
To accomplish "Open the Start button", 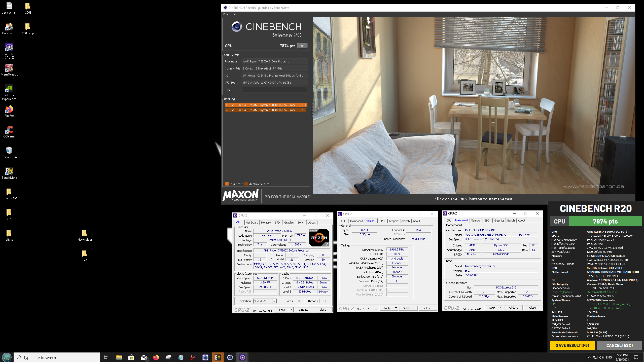I will (7, 357).
